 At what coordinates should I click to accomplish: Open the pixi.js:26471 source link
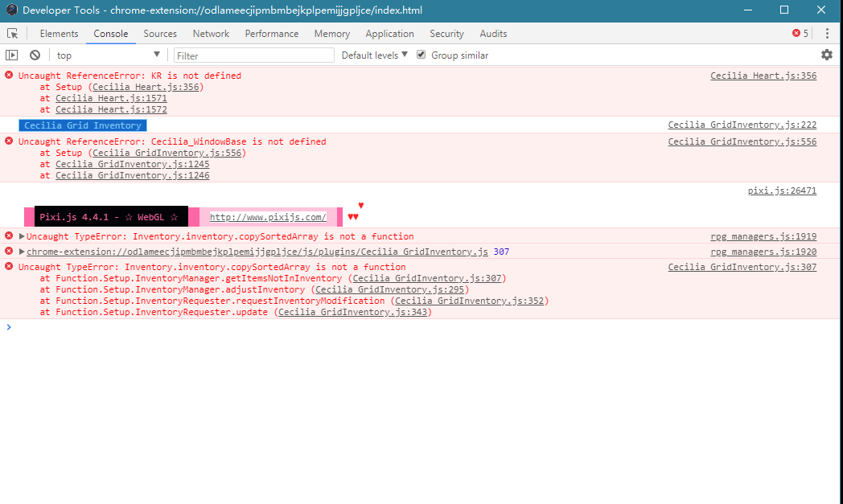pos(782,191)
